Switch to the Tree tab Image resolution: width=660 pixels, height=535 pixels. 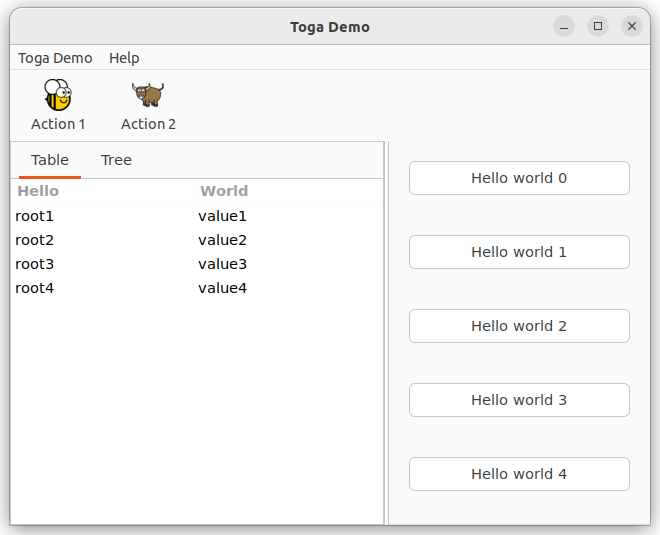[116, 160]
